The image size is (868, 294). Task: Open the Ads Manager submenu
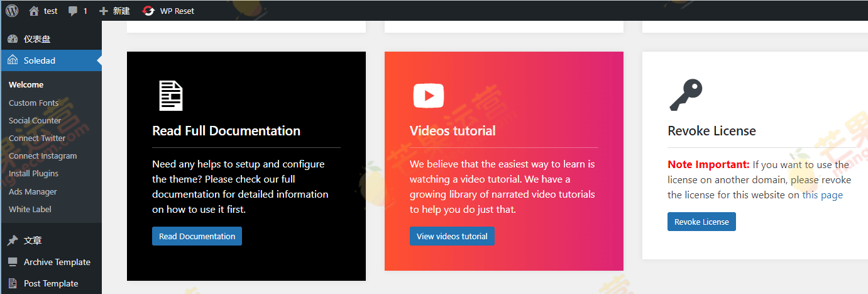(x=33, y=191)
